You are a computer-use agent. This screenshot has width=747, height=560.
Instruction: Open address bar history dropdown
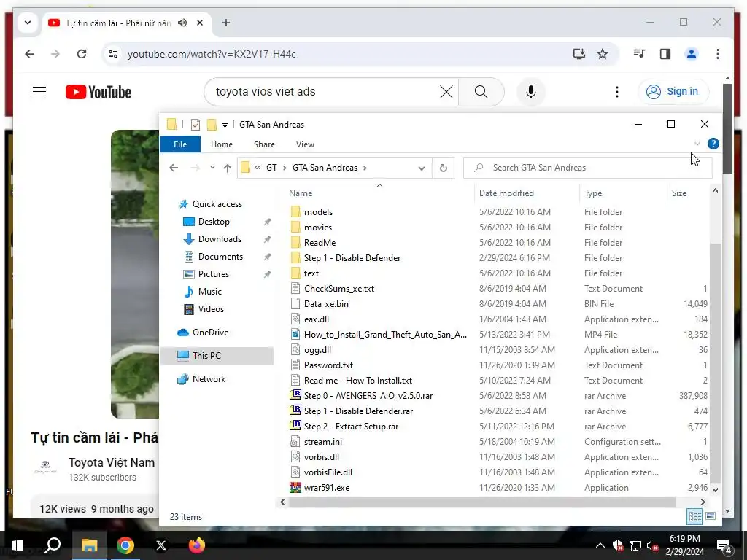pyautogui.click(x=421, y=168)
